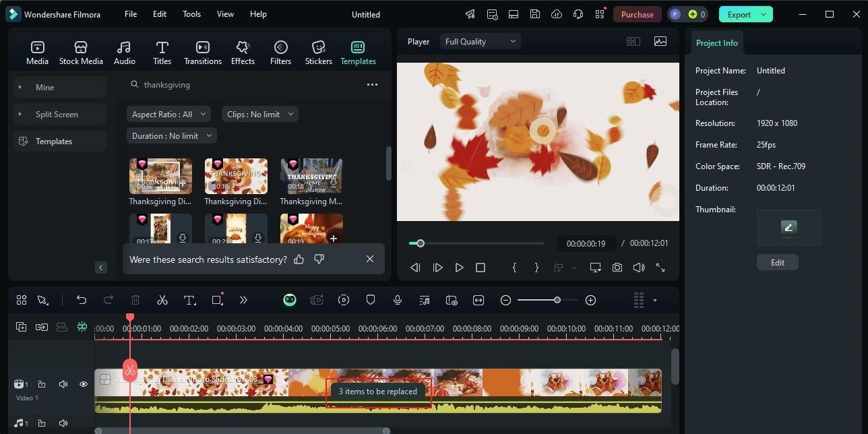Switch to the Project Info tab
868x434 pixels.
click(716, 42)
